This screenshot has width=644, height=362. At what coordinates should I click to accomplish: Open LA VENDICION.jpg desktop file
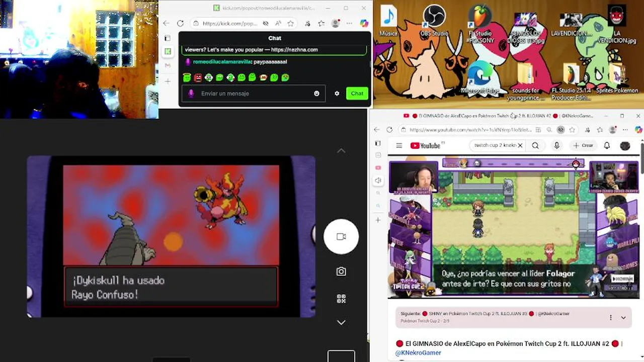point(616,24)
